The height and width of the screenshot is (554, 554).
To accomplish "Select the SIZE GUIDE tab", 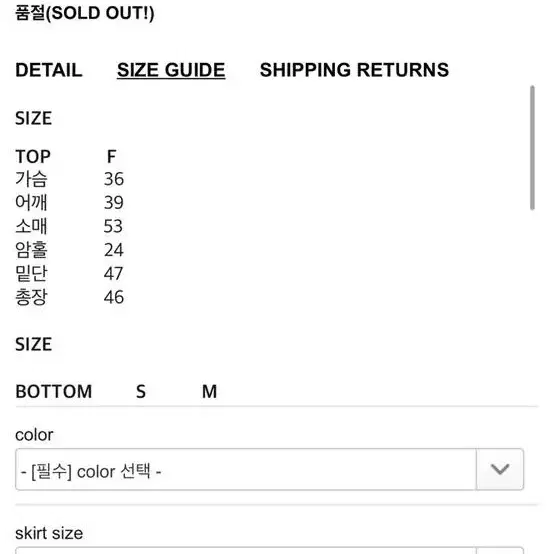I will [171, 70].
